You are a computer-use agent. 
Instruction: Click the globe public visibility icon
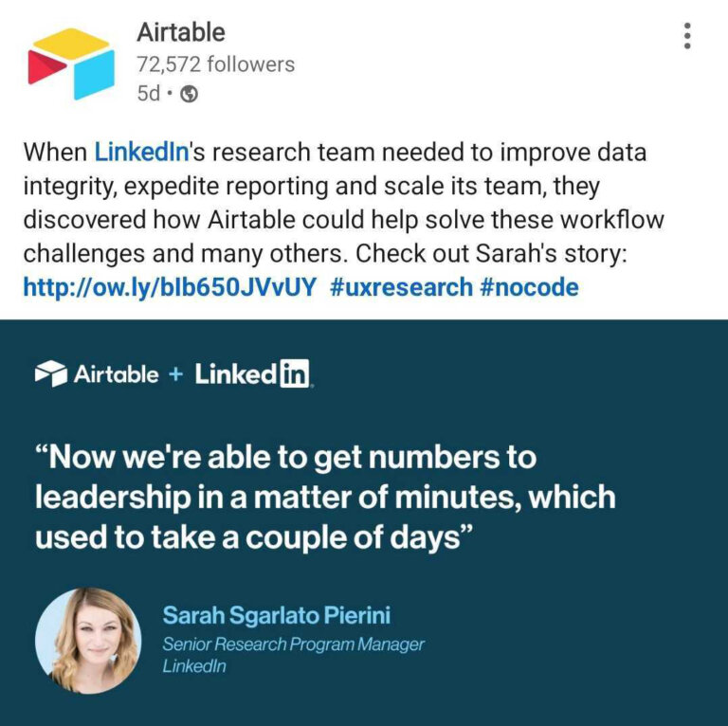click(x=189, y=94)
